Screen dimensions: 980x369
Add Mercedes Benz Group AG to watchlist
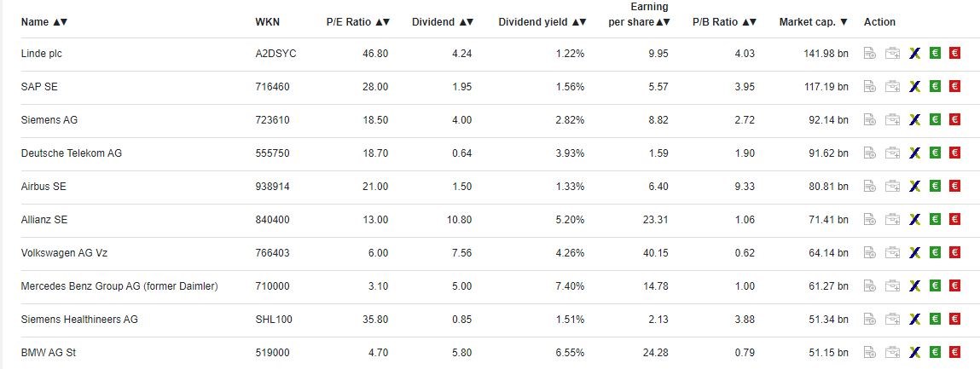[x=869, y=286]
